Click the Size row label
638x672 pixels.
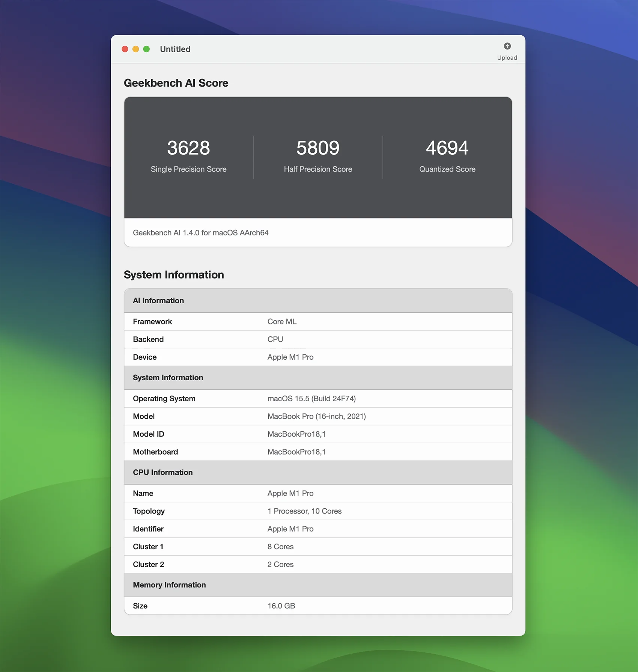pos(140,606)
